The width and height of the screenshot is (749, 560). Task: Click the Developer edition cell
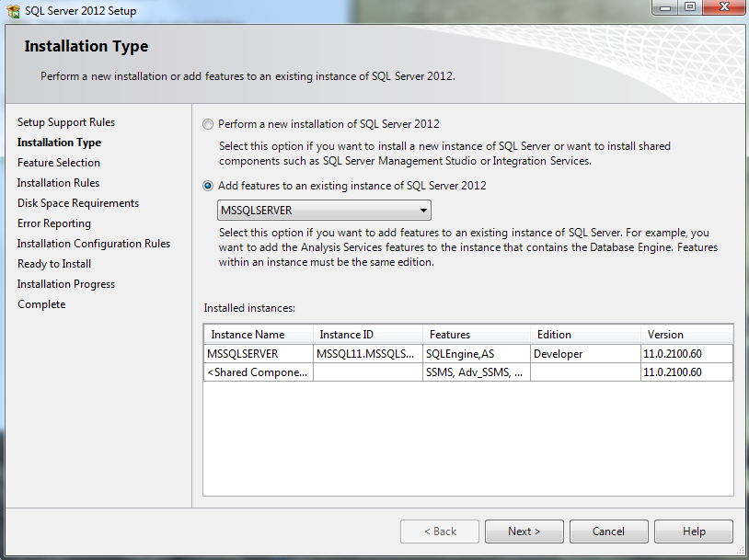(x=585, y=354)
